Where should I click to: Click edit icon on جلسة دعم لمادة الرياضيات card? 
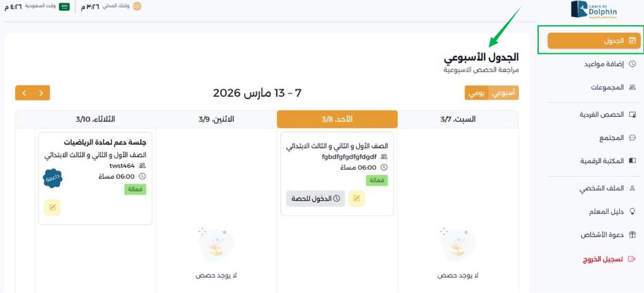coord(52,208)
